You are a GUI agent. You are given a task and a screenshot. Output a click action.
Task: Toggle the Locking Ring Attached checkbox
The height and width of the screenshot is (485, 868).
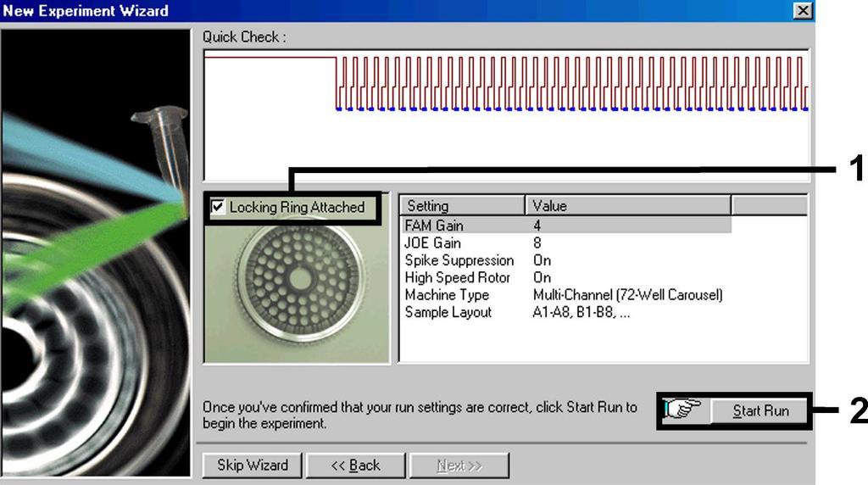tap(218, 207)
